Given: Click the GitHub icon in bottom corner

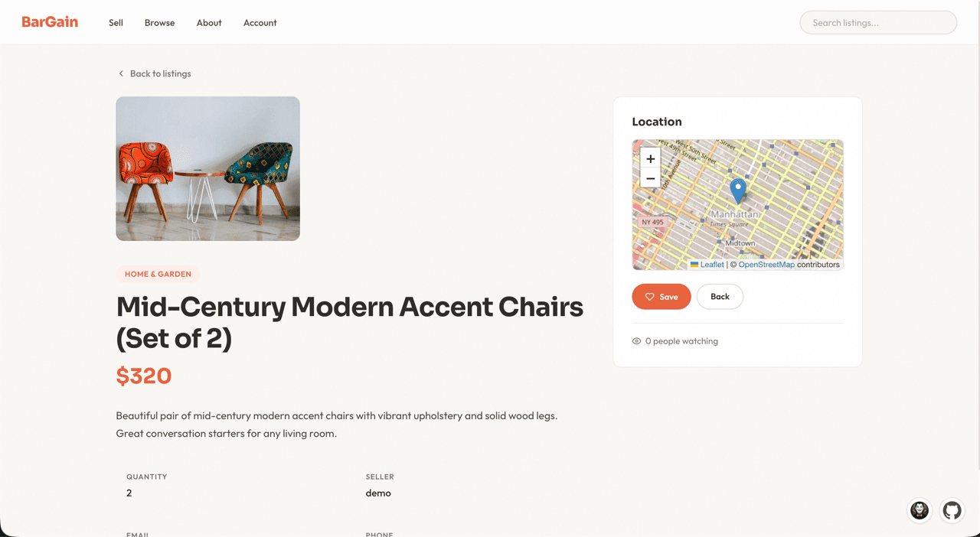Looking at the screenshot, I should click(x=952, y=510).
